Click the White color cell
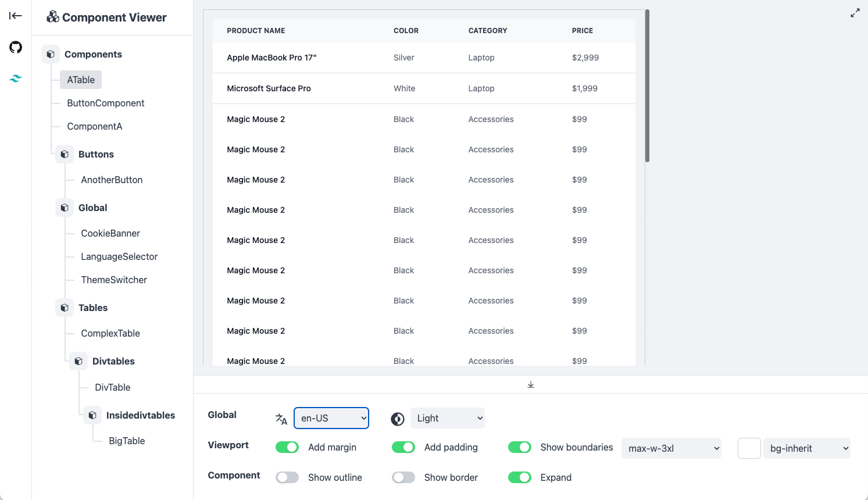Screen dimensions: 868x500 point(405,88)
